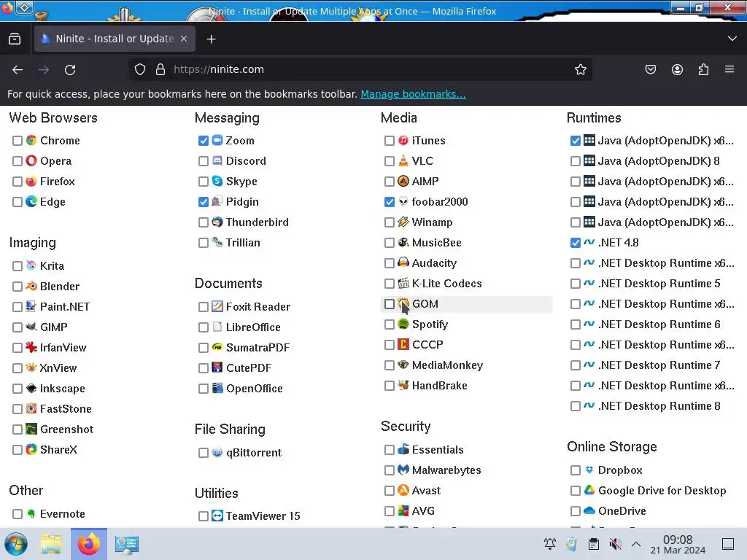Open Manage bookmarks link
The width and height of the screenshot is (747, 560).
[413, 94]
